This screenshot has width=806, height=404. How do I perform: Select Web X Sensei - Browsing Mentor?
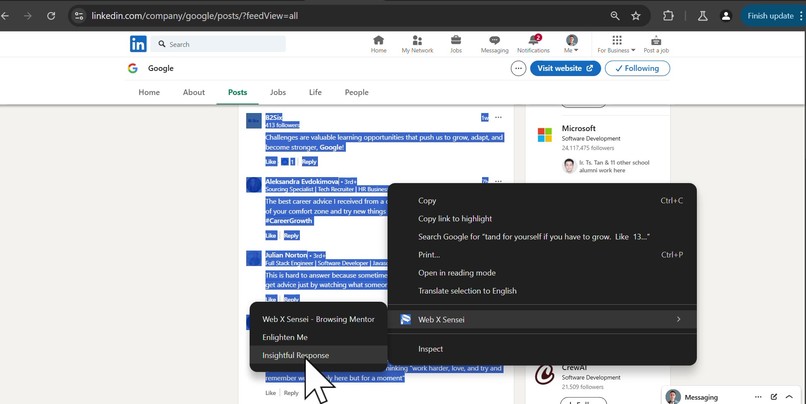point(318,319)
